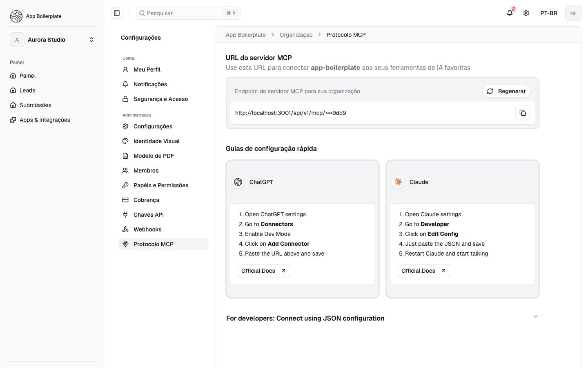Switch language using PT-BR selector

point(549,13)
